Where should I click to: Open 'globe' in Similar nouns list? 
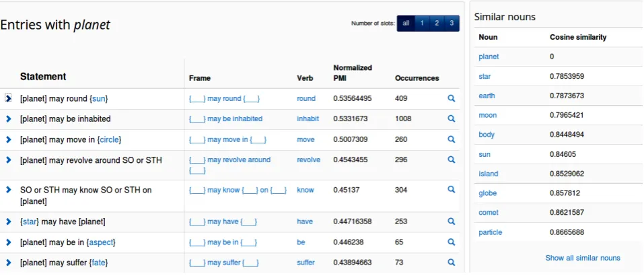[x=487, y=193]
